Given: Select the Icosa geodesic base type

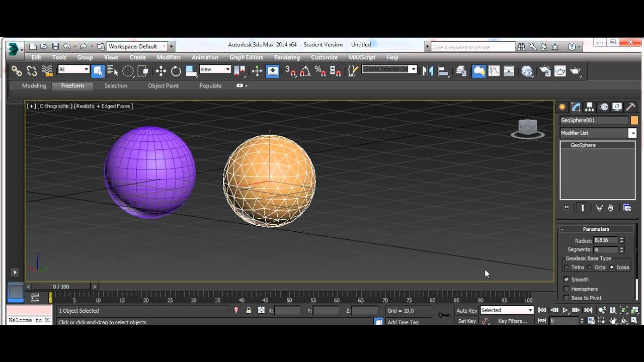Looking at the screenshot, I should point(612,267).
